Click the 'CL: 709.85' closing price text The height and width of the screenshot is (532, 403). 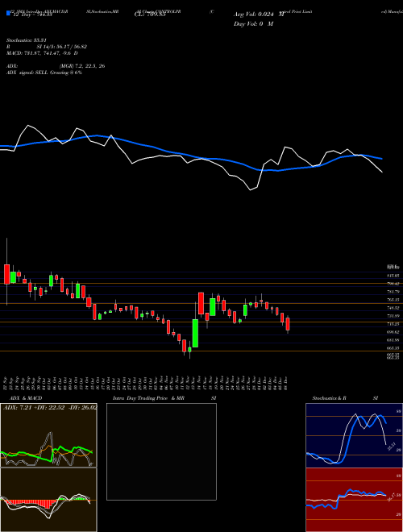[150, 15]
